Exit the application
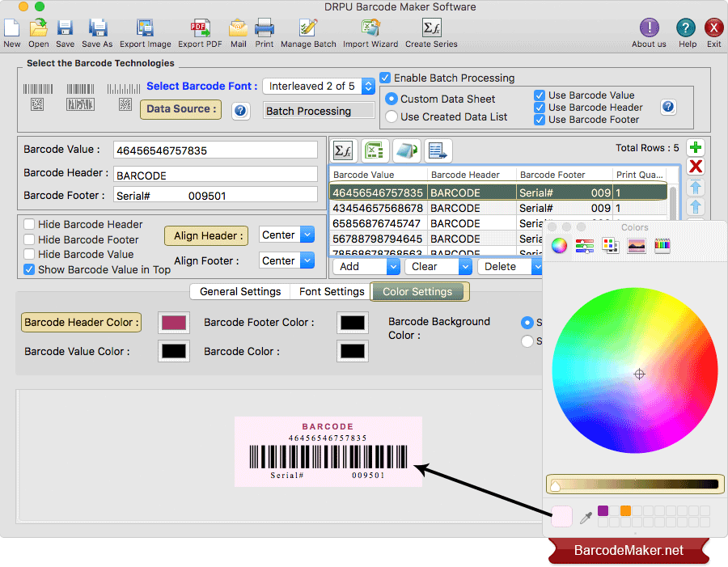 point(714,33)
